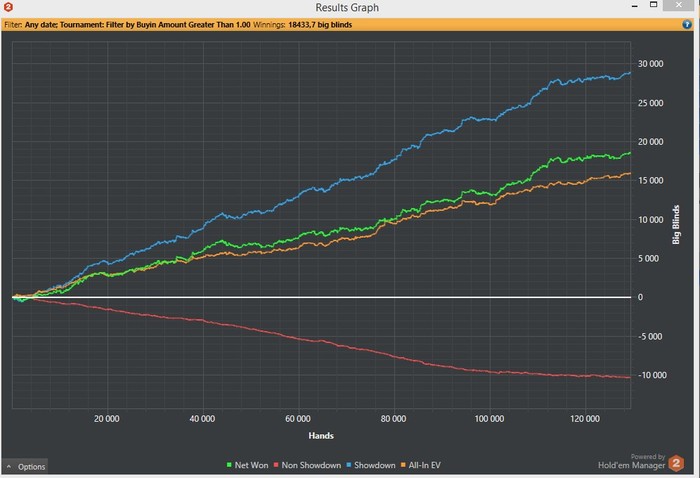Click the Showdown legend label
This screenshot has width=700, height=478.
point(375,465)
